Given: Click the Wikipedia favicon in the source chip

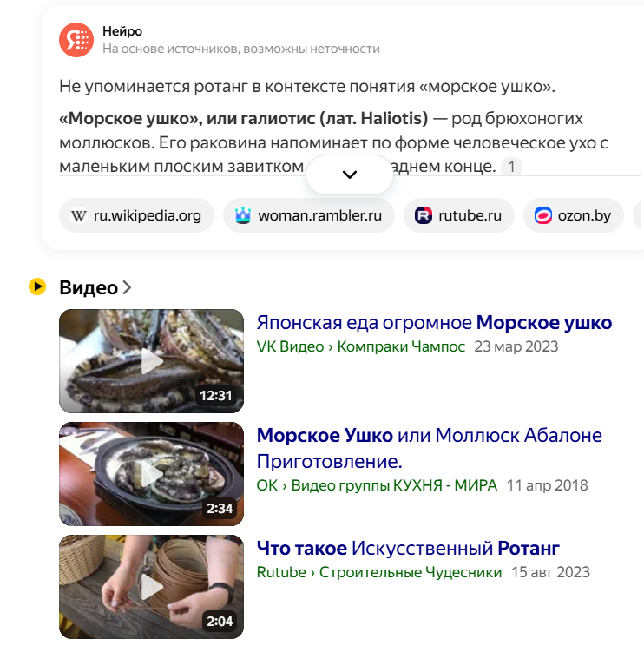Looking at the screenshot, I should click(x=79, y=216).
